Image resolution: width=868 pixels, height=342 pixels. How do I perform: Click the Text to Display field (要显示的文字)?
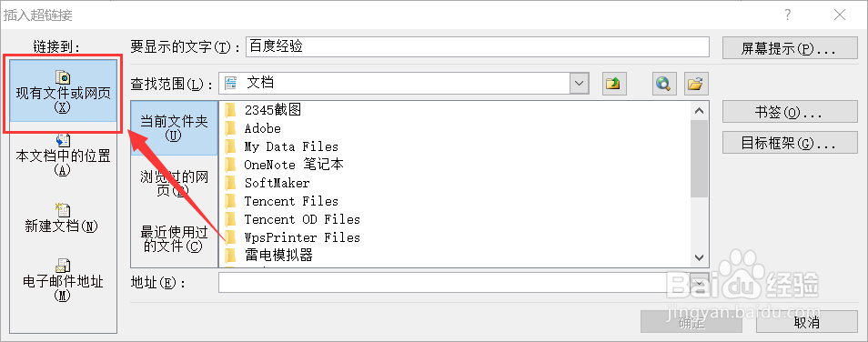[477, 46]
